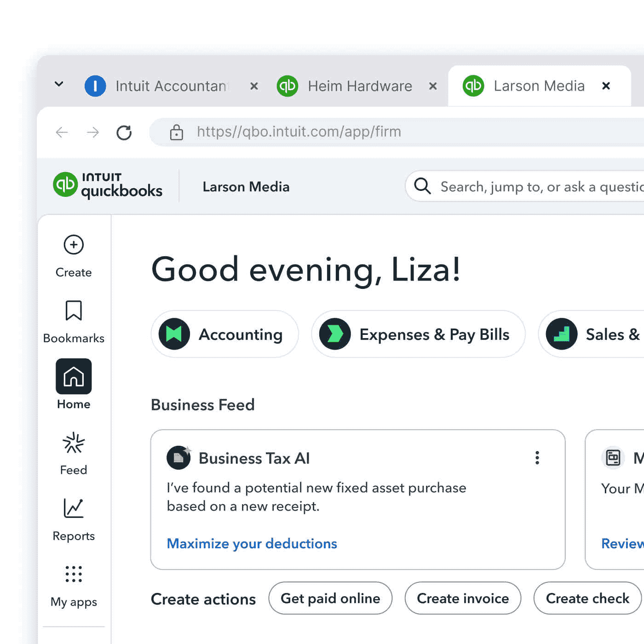644x644 pixels.
Task: Click the Create actions label
Action: [203, 599]
